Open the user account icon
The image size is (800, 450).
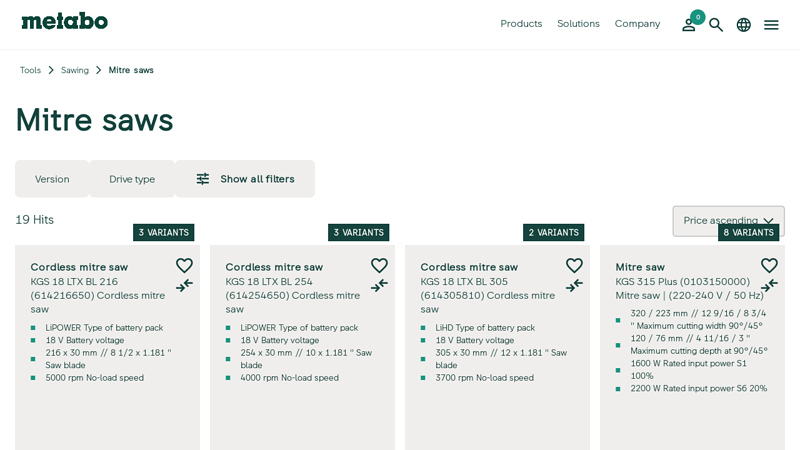(688, 26)
